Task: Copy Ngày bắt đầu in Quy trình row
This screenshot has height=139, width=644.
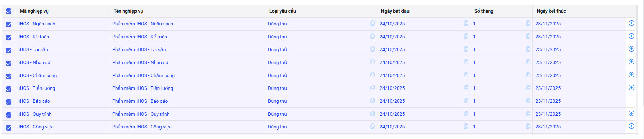Action: pos(466,114)
